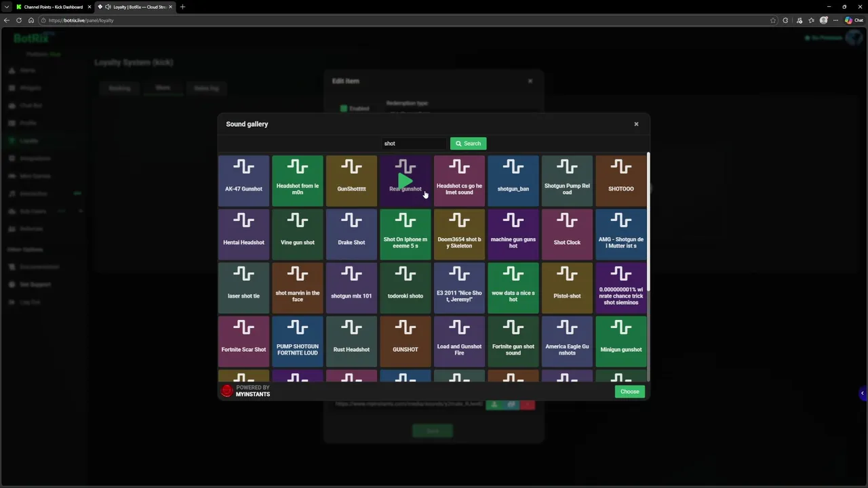The height and width of the screenshot is (488, 868).
Task: Select the GunShotttttt sound tile
Action: 351,181
